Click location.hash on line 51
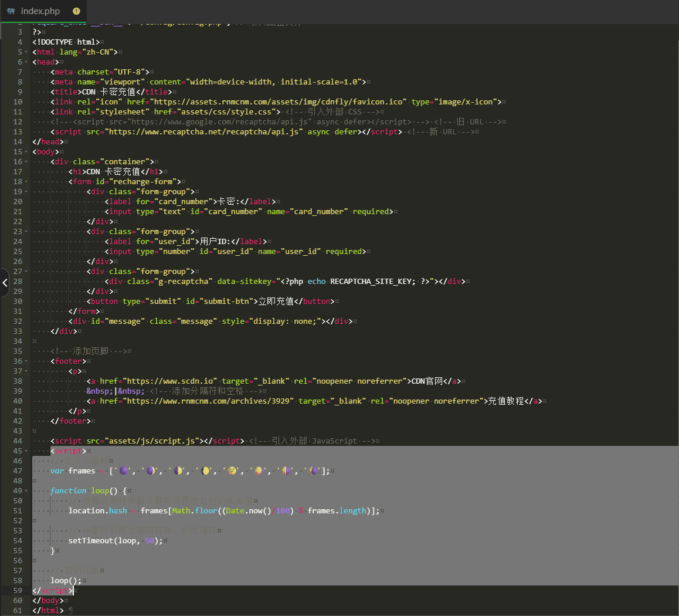Image resolution: width=679 pixels, height=616 pixels. click(x=97, y=510)
